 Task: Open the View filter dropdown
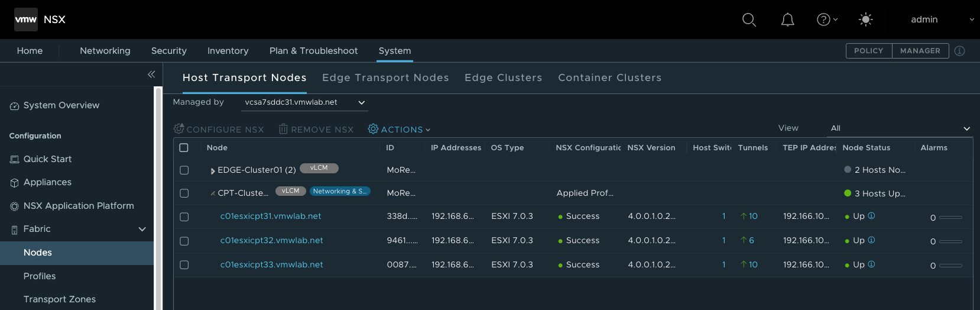tap(900, 128)
